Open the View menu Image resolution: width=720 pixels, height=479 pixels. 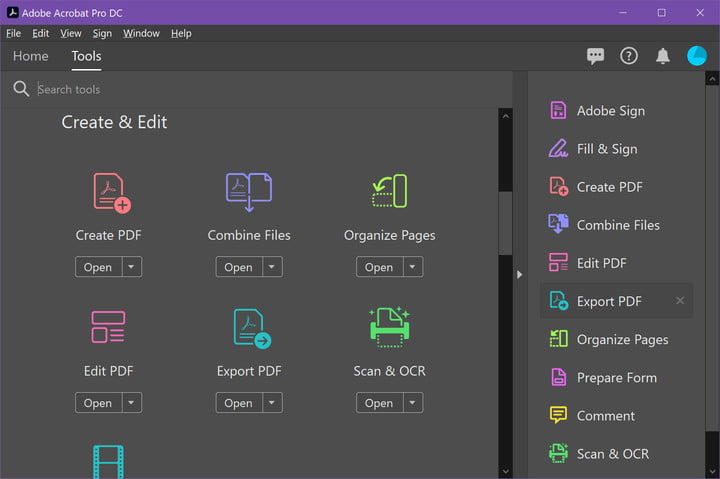[71, 33]
